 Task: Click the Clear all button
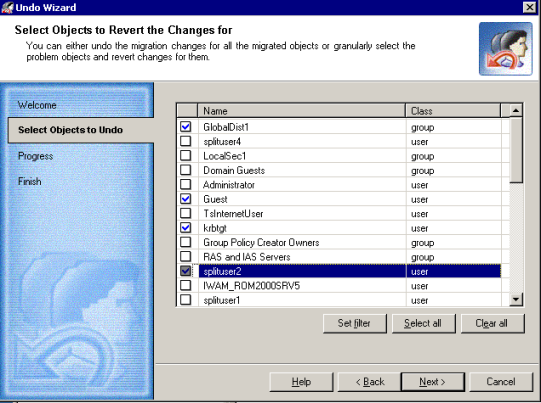click(x=492, y=323)
